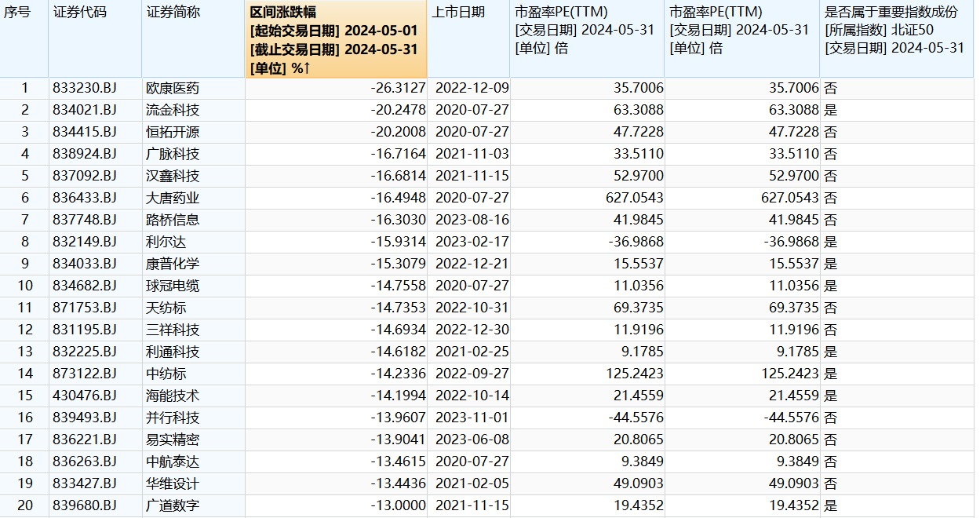Click the stock name 路桥信息
This screenshot has width=980, height=518.
click(x=173, y=220)
